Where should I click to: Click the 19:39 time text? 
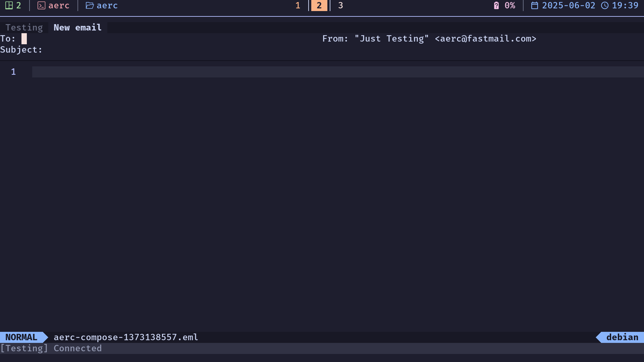pyautogui.click(x=625, y=5)
